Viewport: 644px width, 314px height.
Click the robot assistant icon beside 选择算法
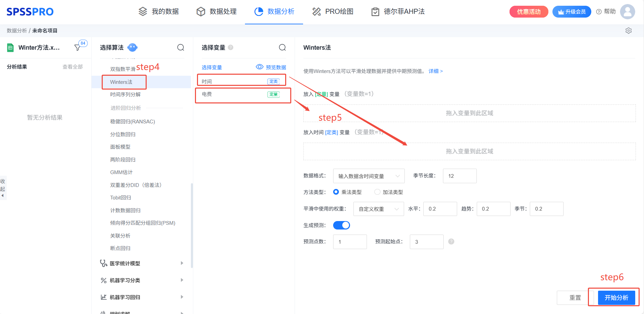coord(132,48)
